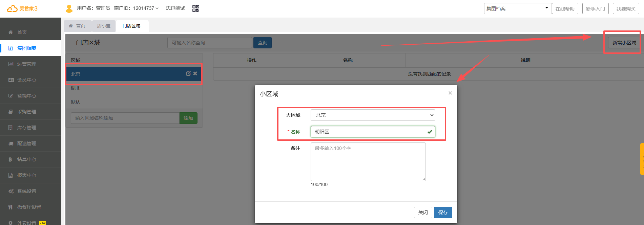Image resolution: width=644 pixels, height=225 pixels.
Task: Click the 关闭 button in dialog
Action: (423, 212)
